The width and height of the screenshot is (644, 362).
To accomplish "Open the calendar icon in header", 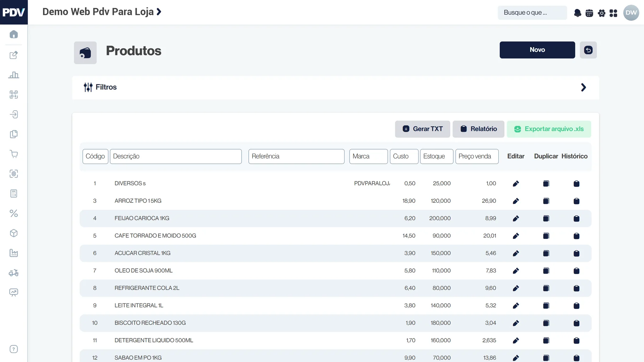I will coord(589,13).
